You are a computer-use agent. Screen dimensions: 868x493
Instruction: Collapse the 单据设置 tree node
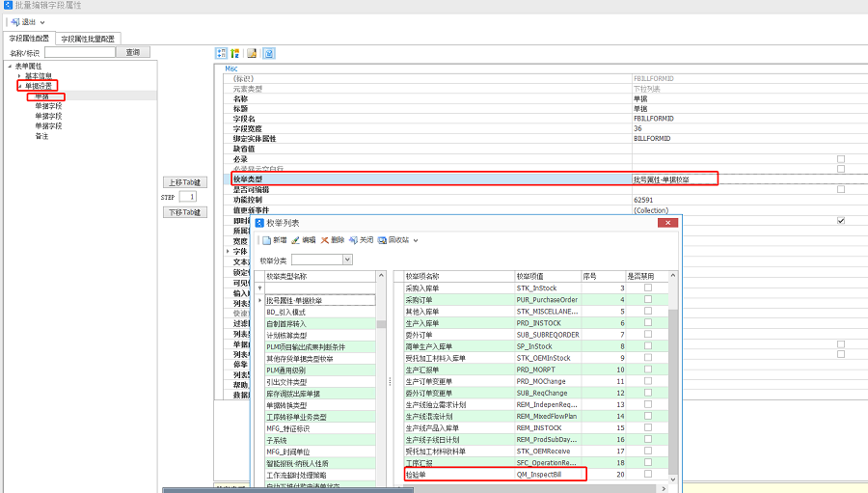[19, 86]
